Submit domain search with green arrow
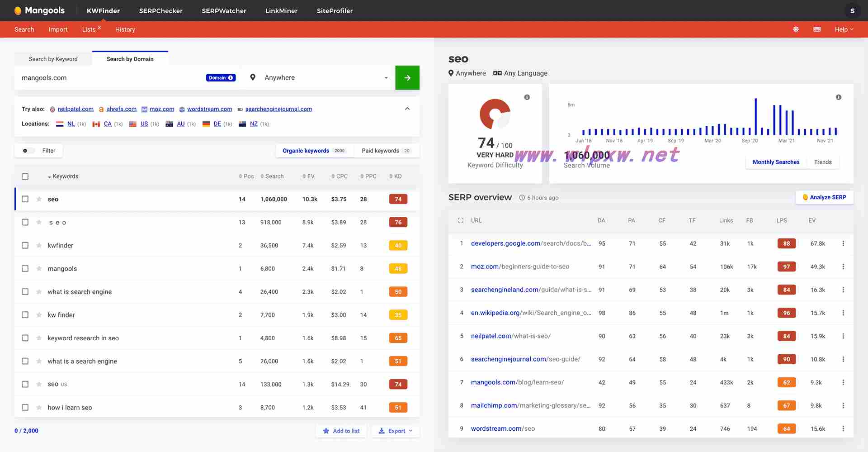The width and height of the screenshot is (868, 452). click(407, 78)
